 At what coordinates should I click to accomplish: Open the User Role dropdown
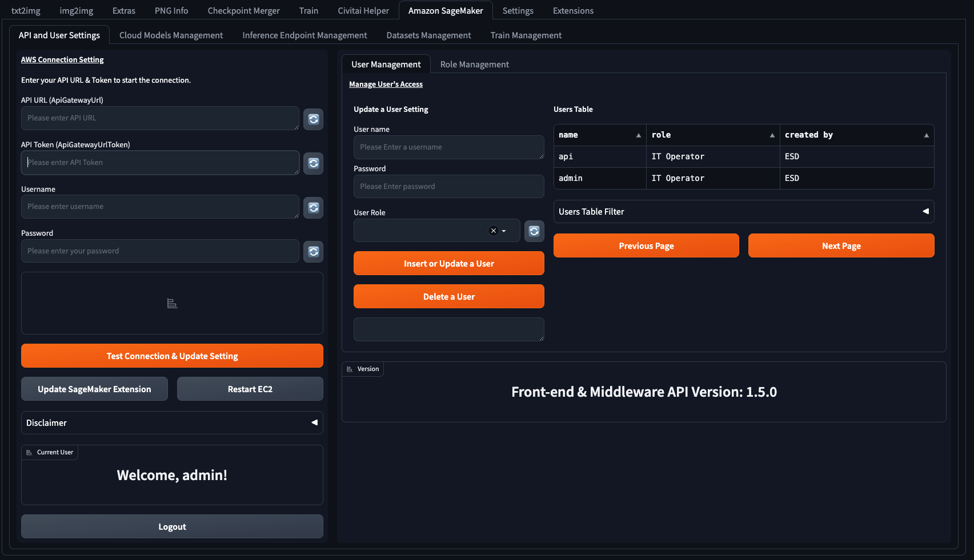click(504, 231)
